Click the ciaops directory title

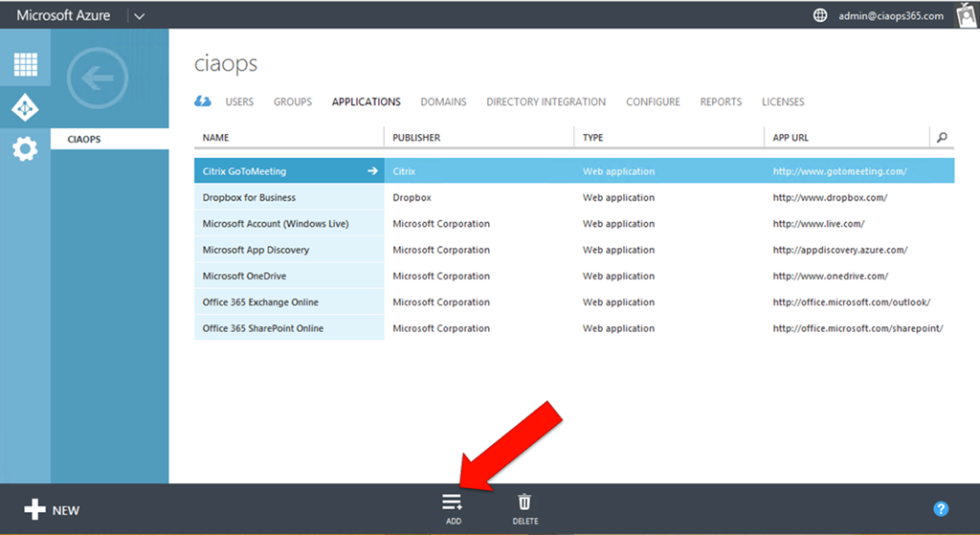coord(226,64)
